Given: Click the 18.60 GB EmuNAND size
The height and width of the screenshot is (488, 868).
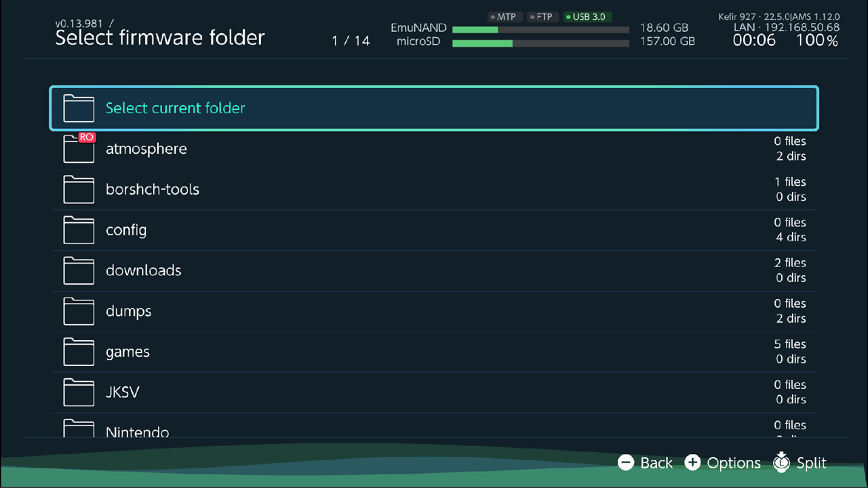Looking at the screenshot, I should 664,28.
